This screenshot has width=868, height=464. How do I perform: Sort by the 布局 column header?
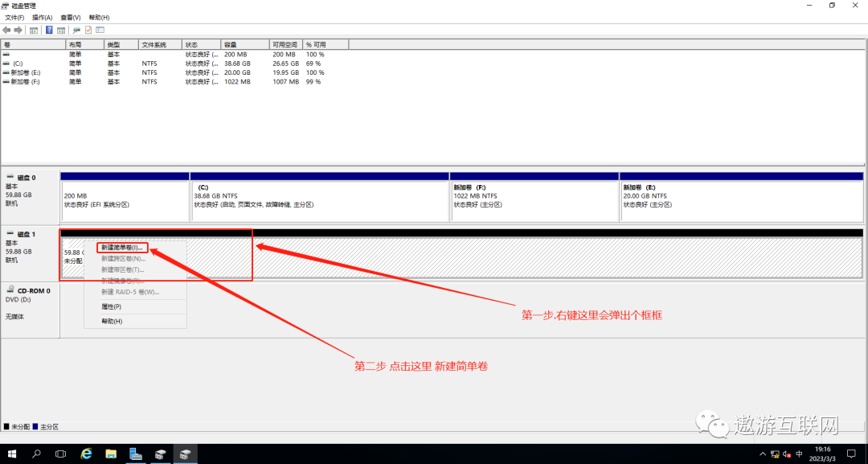[x=84, y=44]
